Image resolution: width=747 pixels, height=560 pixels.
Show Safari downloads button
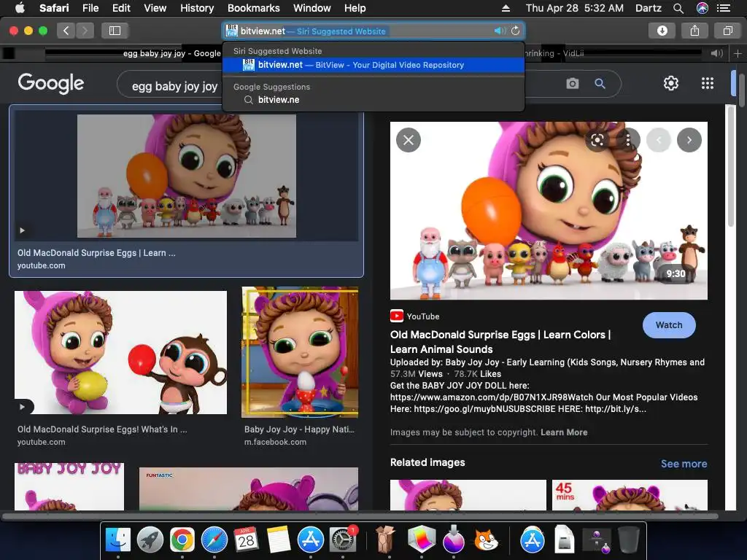point(662,31)
